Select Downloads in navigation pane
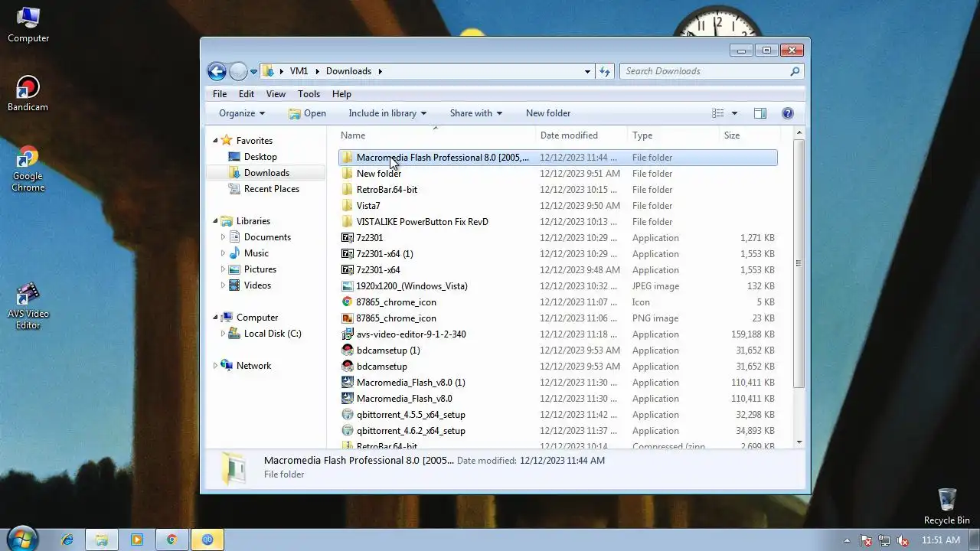Image resolution: width=980 pixels, height=551 pixels. 266,173
